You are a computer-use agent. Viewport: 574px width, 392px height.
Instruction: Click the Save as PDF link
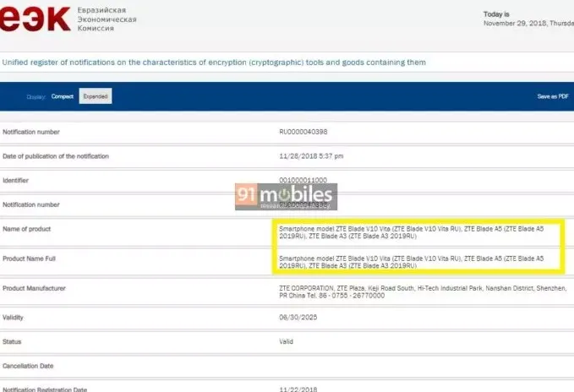[x=553, y=96]
